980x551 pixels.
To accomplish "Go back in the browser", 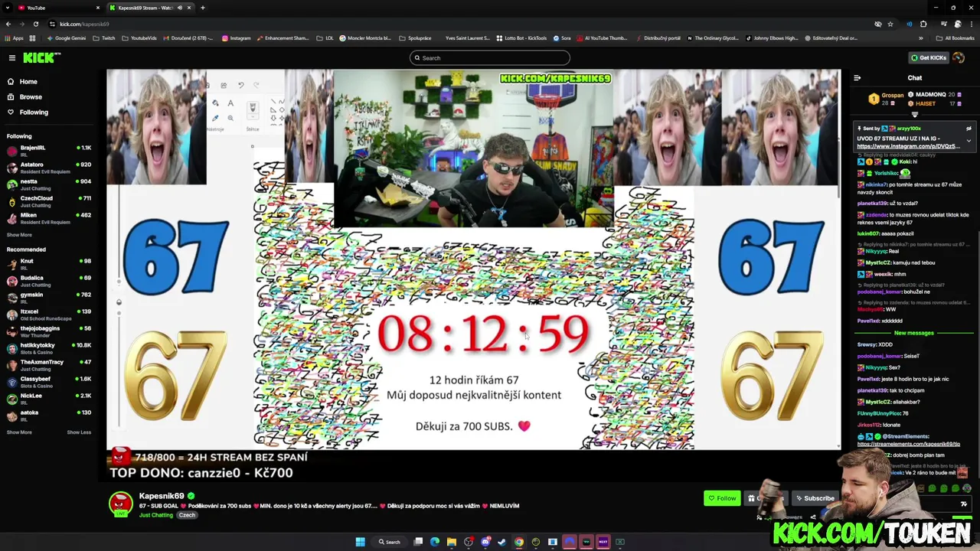I will (x=10, y=24).
